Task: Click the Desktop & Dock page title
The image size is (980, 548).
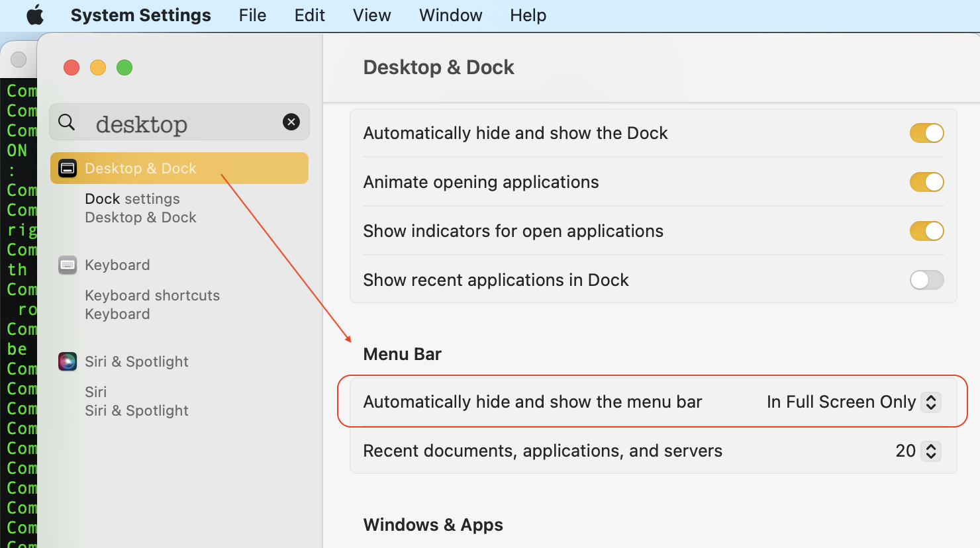Action: click(x=439, y=67)
